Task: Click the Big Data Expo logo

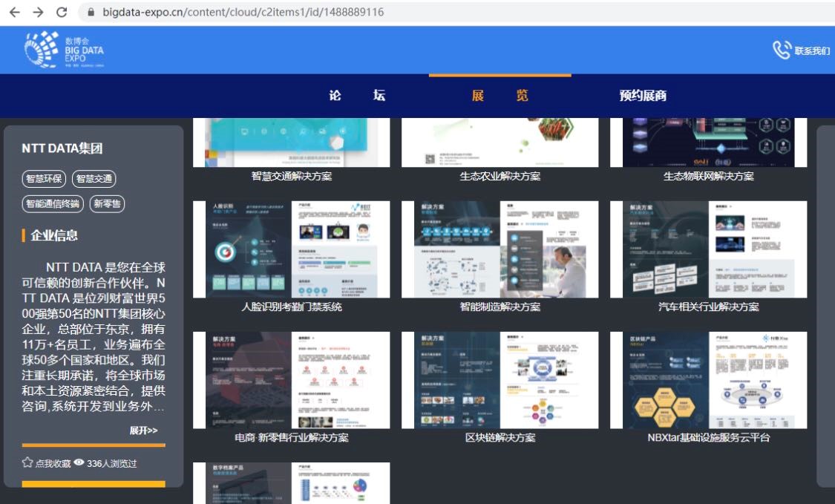Action: (x=64, y=50)
